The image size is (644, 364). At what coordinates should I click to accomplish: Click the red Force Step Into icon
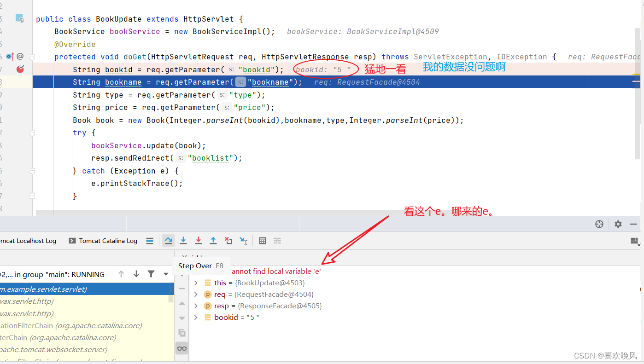198,240
